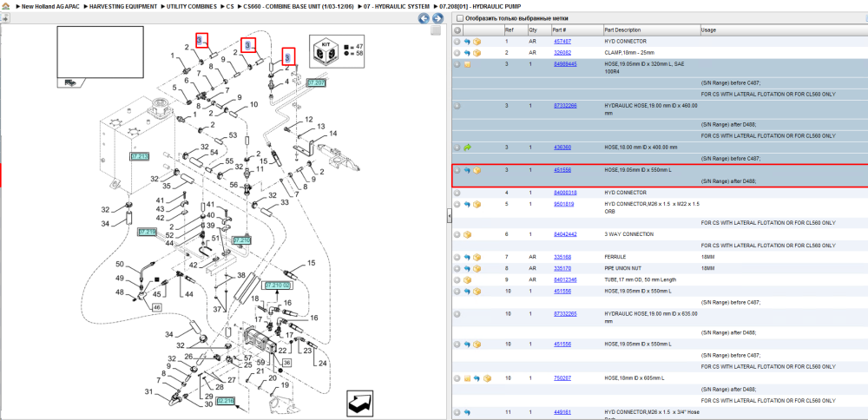Collapse the parts panel using the splitter arrow
Screen dimensions: 868x420
point(449,218)
